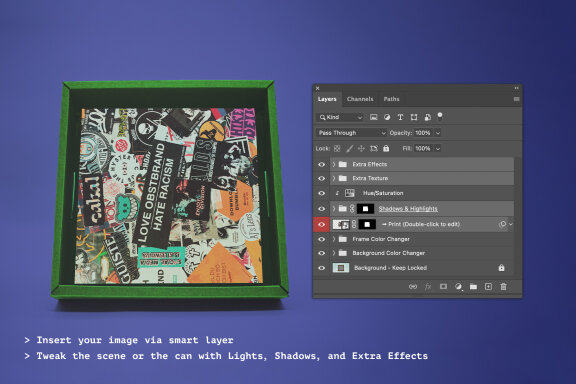Click the add layer mask icon

pyautogui.click(x=443, y=287)
